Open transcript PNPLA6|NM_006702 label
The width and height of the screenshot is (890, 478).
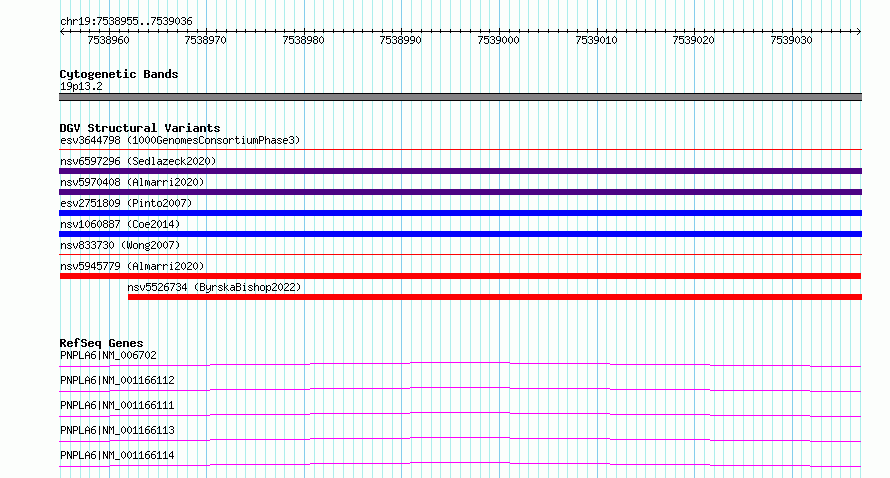coord(108,355)
